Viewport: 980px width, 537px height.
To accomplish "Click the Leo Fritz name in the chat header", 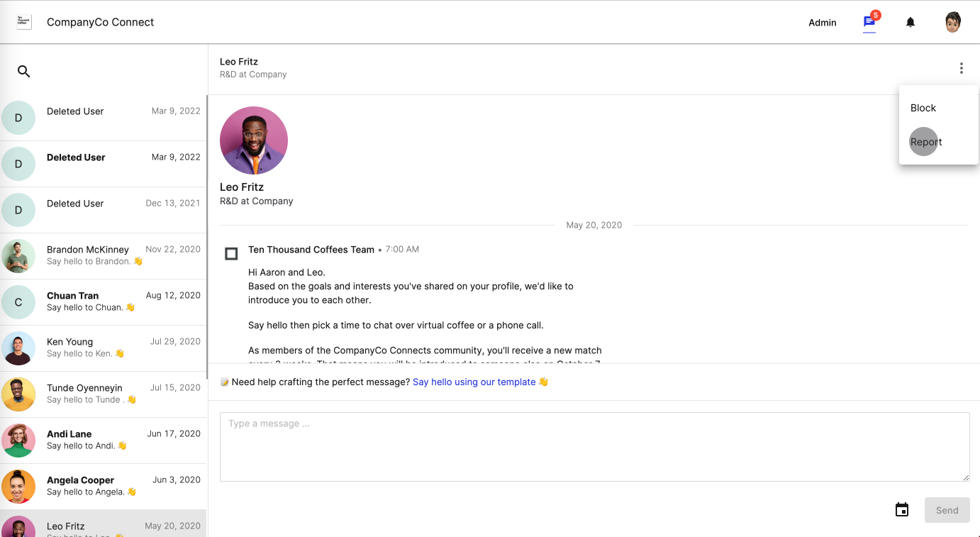I will click(239, 62).
